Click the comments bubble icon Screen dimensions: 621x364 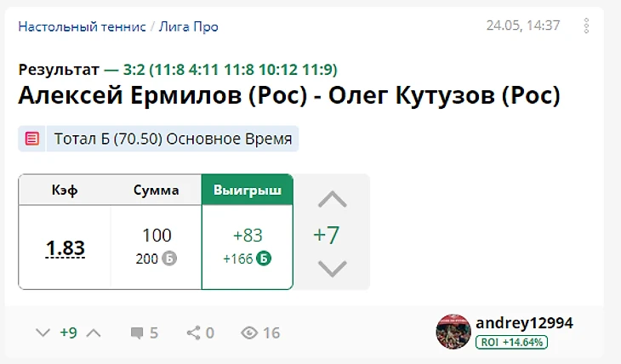coord(136,333)
